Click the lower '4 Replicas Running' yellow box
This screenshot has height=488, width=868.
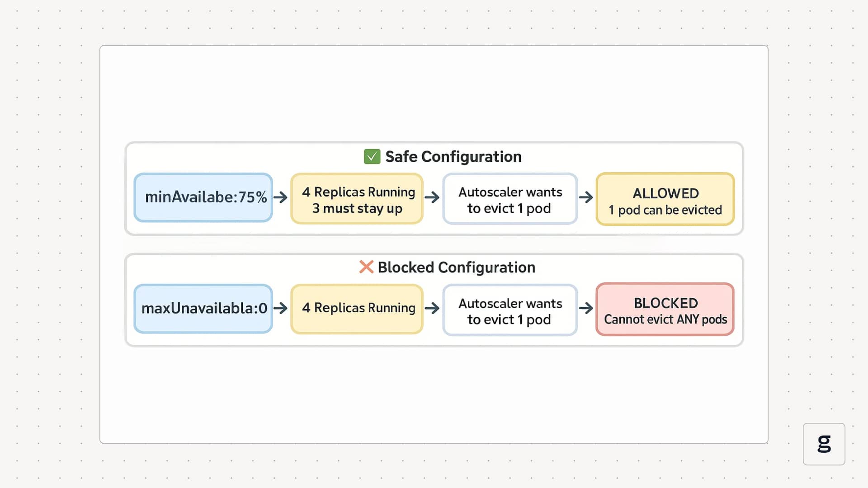[357, 309]
